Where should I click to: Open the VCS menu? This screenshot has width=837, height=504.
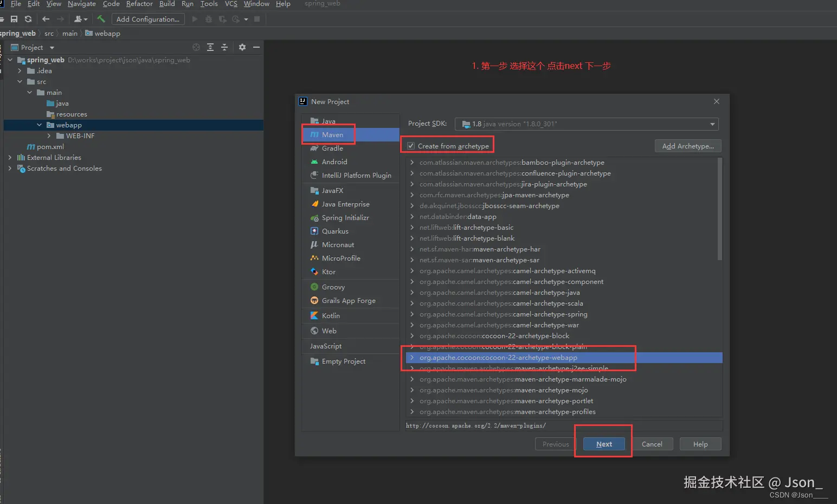pyautogui.click(x=231, y=4)
